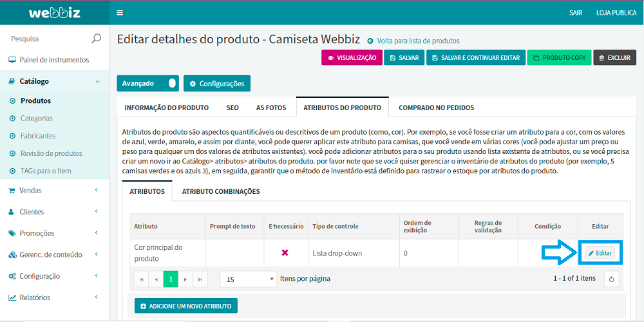Click Adicione um novo atributo button
The height and width of the screenshot is (322, 644).
point(185,306)
